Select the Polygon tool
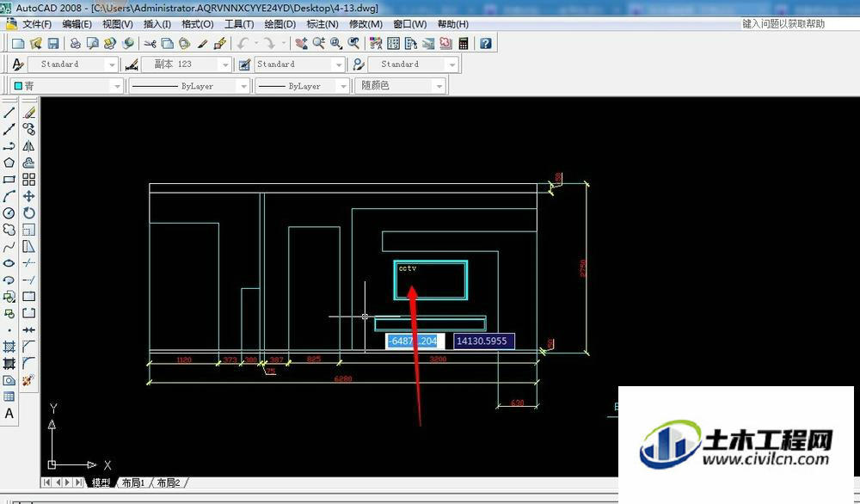Screen dimensions: 860x504 [x=9, y=163]
